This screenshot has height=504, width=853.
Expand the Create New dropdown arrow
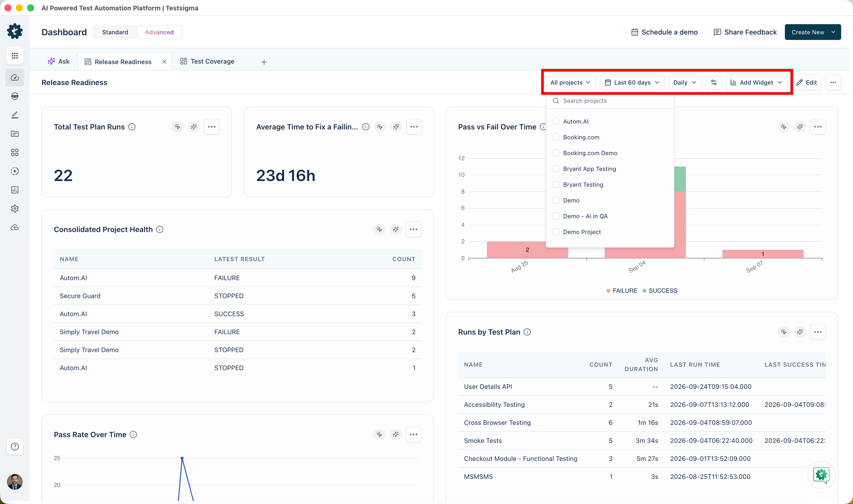point(833,32)
